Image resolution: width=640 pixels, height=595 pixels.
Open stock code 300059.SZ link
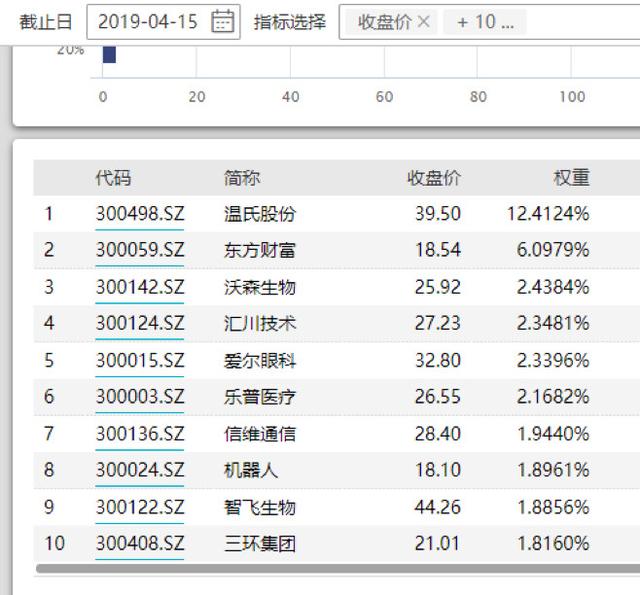tap(140, 250)
